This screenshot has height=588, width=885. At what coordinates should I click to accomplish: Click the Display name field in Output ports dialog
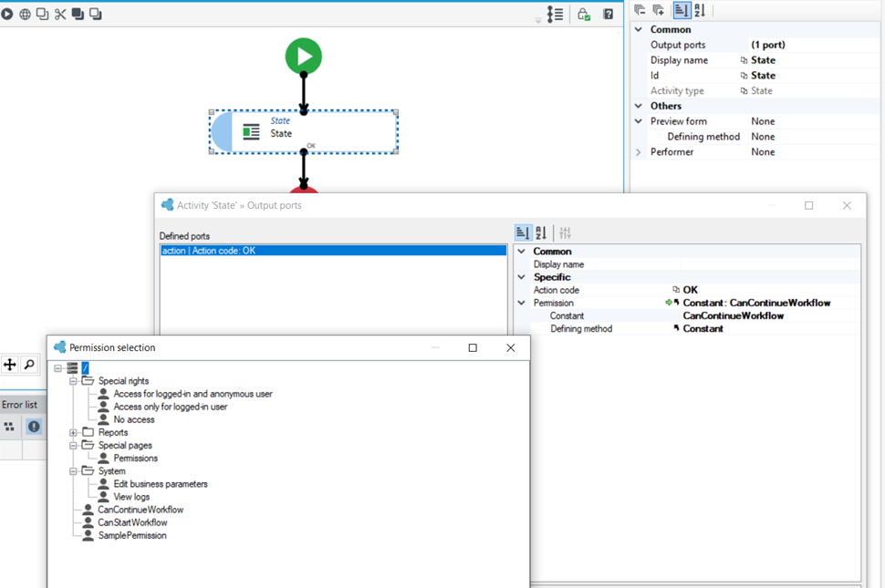point(770,264)
